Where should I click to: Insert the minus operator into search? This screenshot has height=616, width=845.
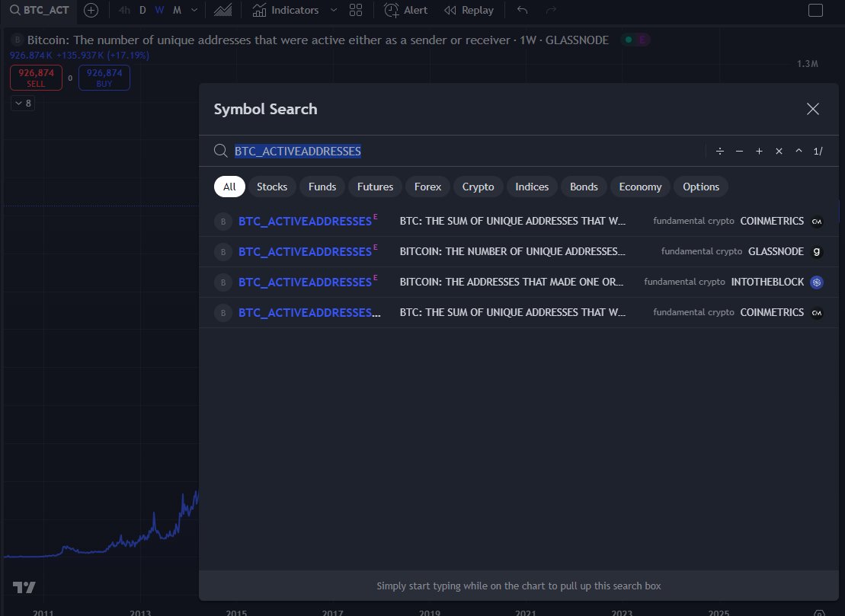(x=739, y=152)
